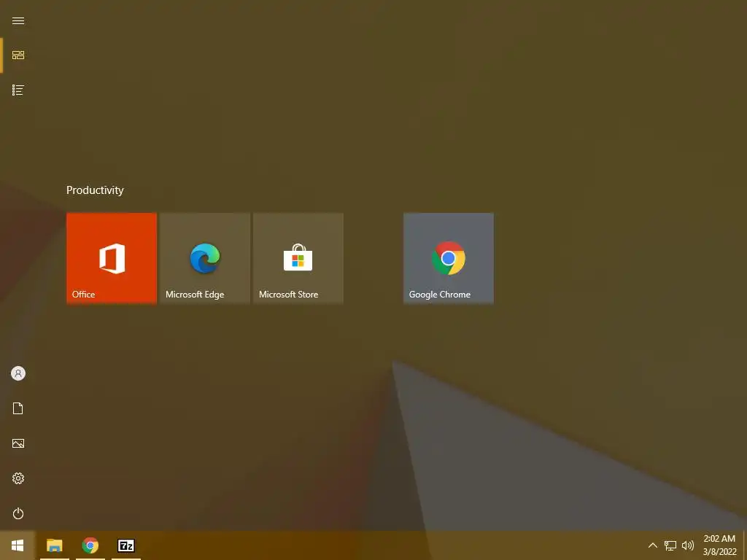Click the Power icon

(x=18, y=513)
